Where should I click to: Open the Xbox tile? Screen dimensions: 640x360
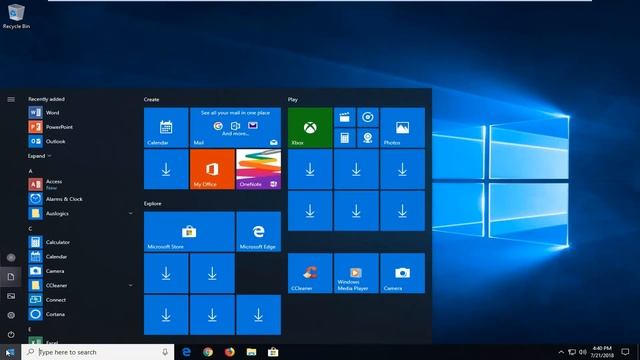pyautogui.click(x=310, y=127)
